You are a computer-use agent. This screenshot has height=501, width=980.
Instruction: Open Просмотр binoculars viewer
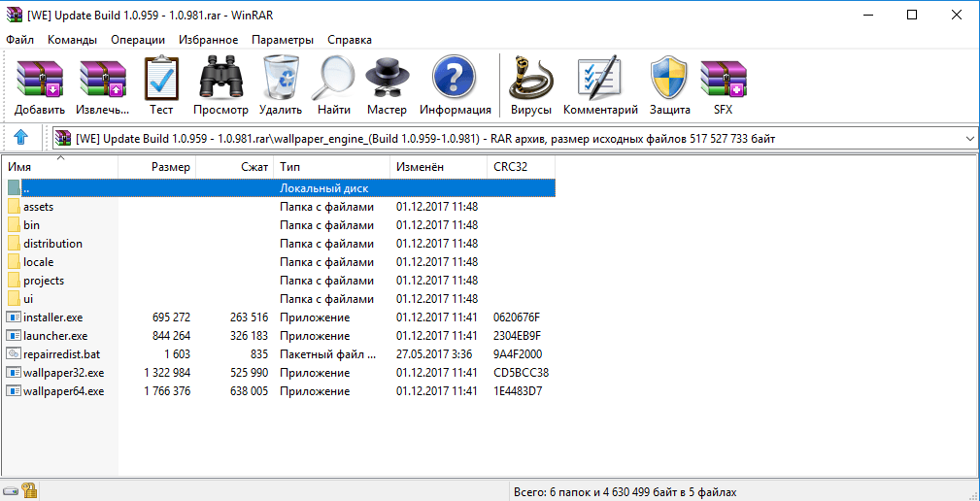(x=220, y=86)
